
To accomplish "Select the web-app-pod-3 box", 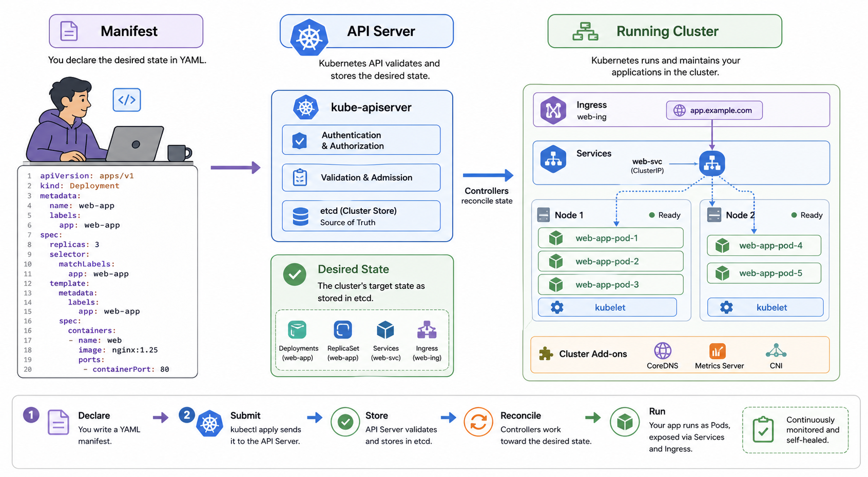I will [x=610, y=285].
